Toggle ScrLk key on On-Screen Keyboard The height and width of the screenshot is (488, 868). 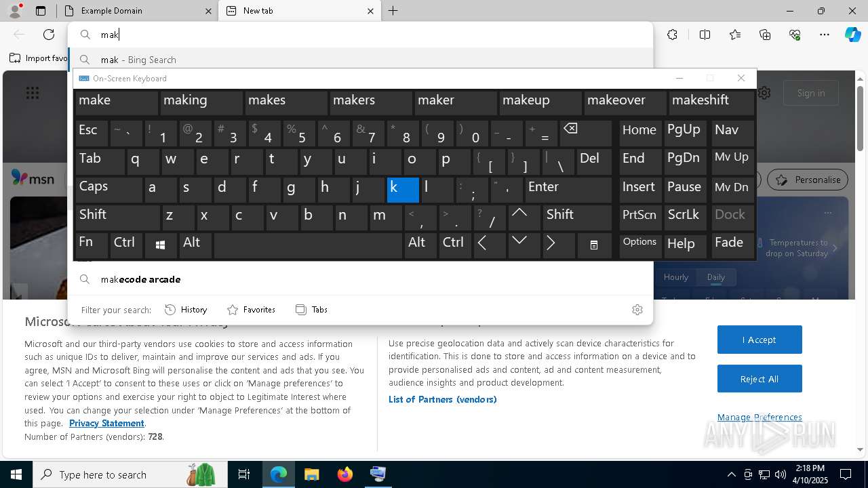tap(684, 217)
